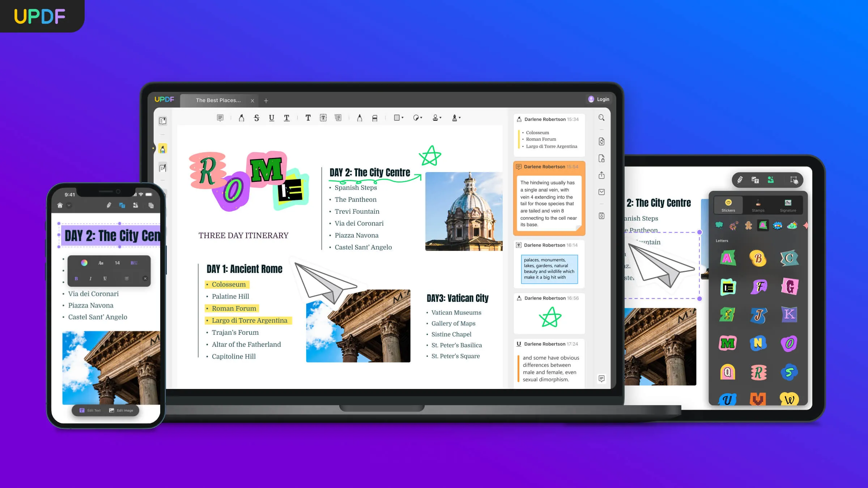The height and width of the screenshot is (488, 868).
Task: Toggle italic formatting on selected text
Action: [91, 278]
